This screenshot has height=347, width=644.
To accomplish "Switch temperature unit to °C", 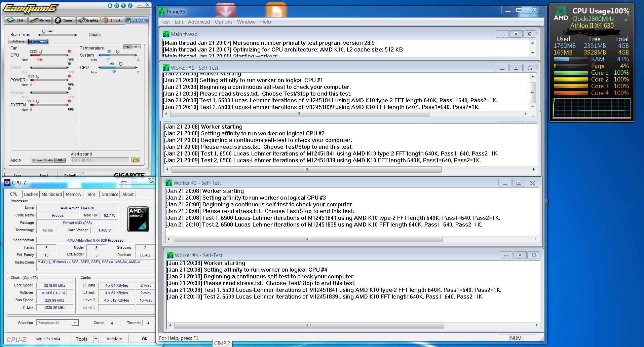I will (x=127, y=47).
